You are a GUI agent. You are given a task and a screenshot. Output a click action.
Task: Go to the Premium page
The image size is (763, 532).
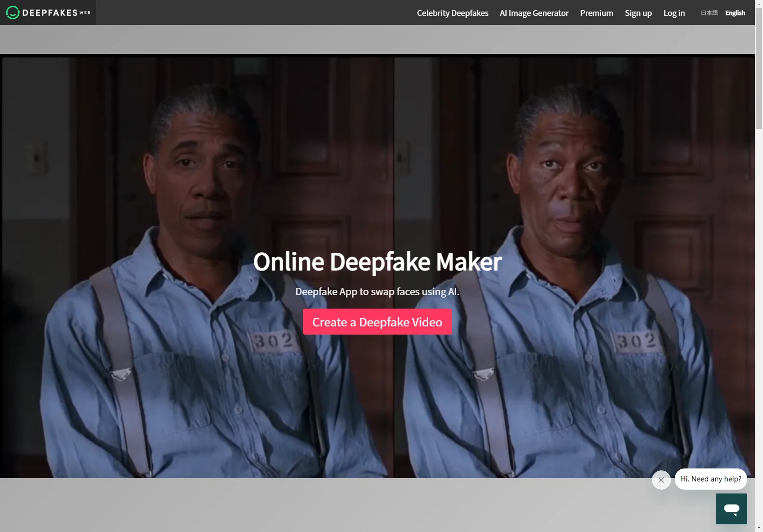point(596,13)
